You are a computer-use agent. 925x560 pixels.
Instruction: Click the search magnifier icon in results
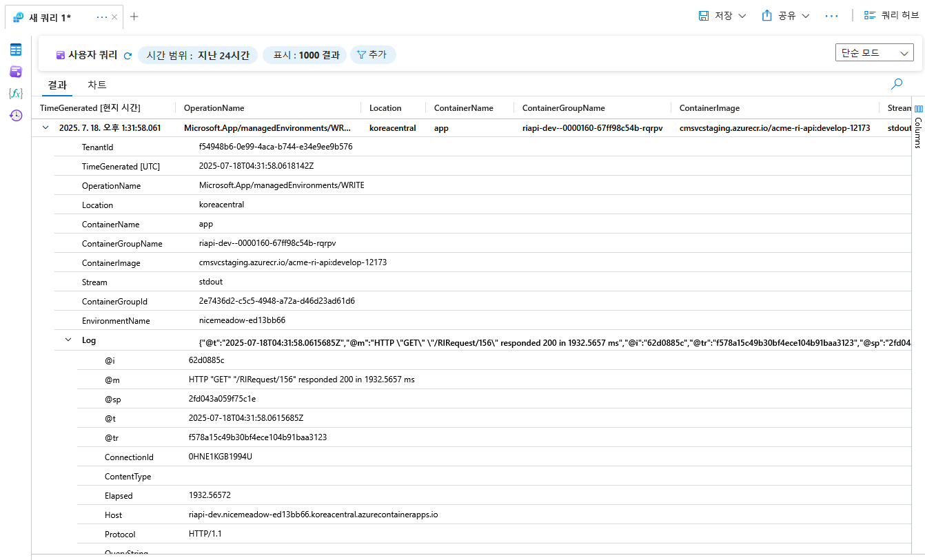pos(897,84)
